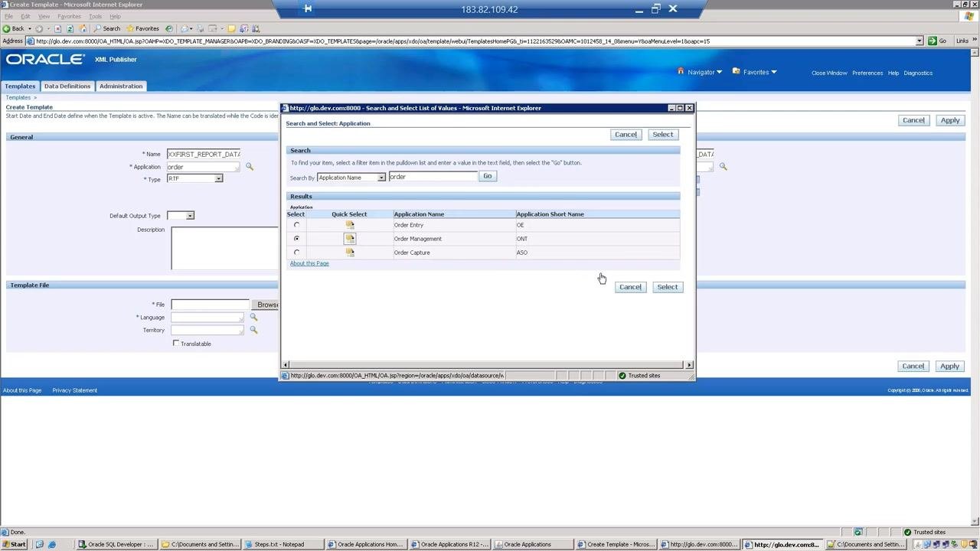Enable Translatable checkbox
The width and height of the screenshot is (980, 551).
[176, 344]
